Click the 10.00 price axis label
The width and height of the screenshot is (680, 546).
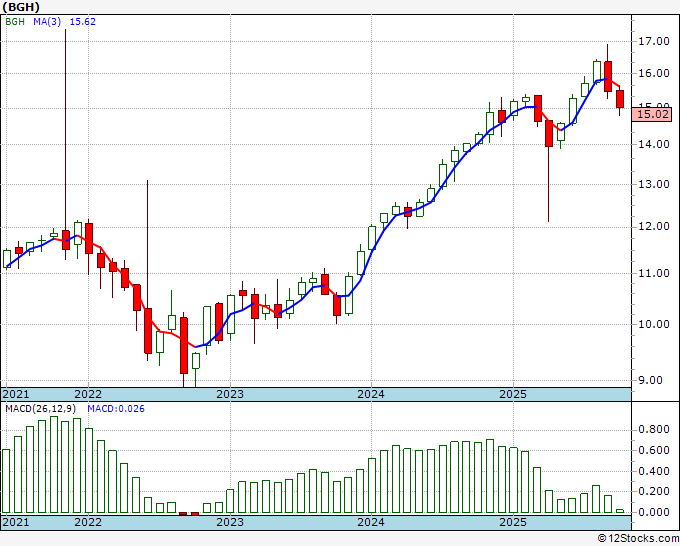pyautogui.click(x=654, y=324)
